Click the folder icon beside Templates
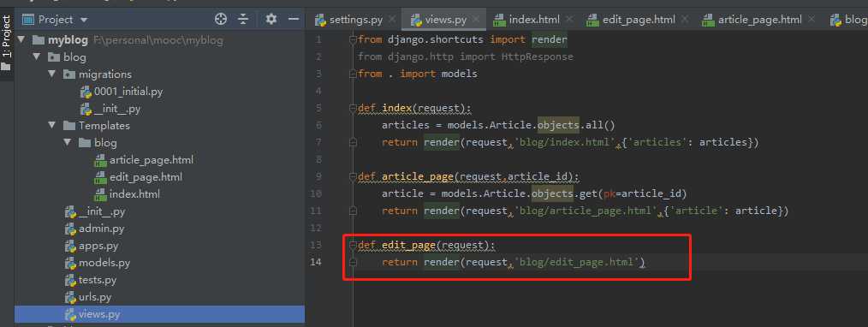 pos(69,126)
